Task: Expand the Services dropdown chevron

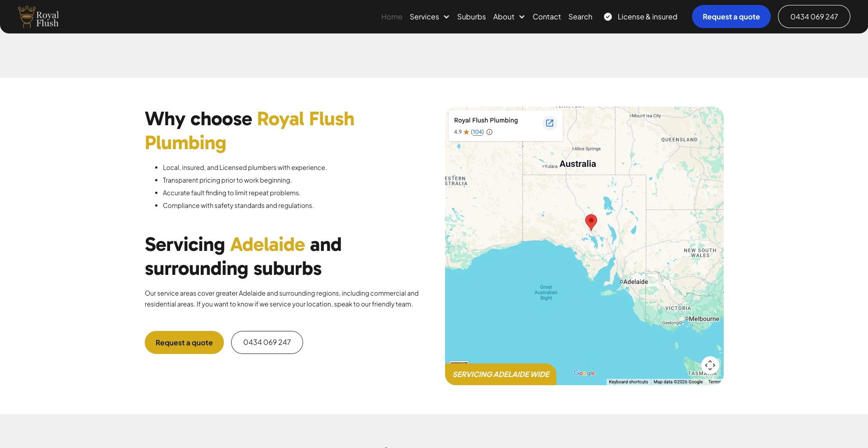Action: [x=446, y=17]
